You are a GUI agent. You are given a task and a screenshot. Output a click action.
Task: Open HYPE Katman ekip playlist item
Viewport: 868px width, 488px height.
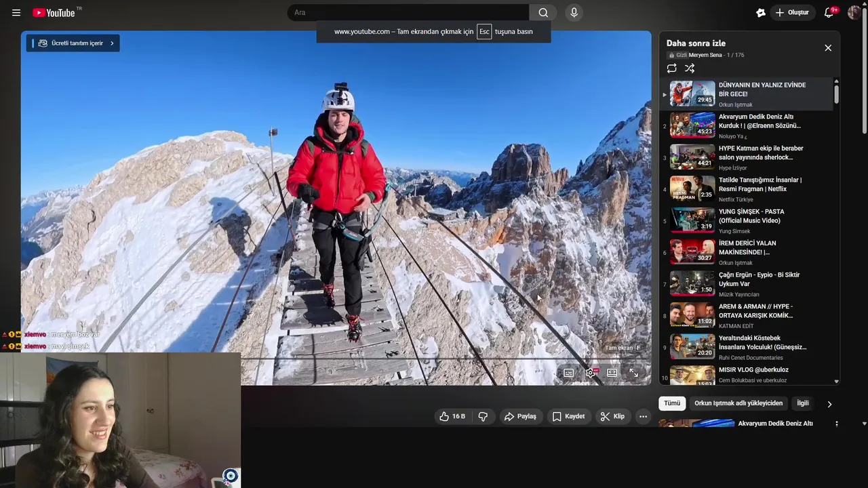click(761, 152)
